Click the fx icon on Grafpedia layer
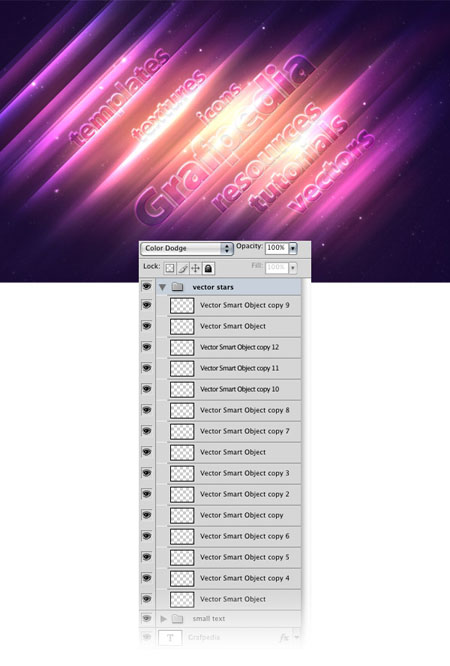450x666 pixels. pos(284,637)
